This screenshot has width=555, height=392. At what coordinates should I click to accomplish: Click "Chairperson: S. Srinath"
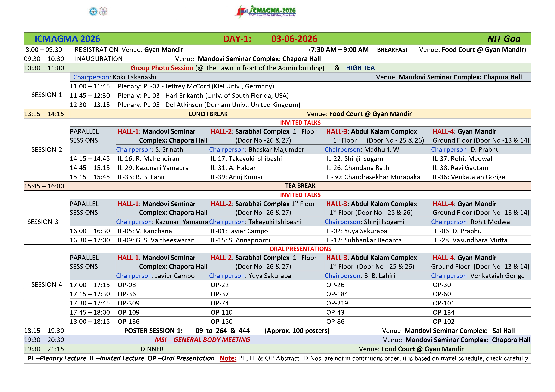click(x=150, y=149)
